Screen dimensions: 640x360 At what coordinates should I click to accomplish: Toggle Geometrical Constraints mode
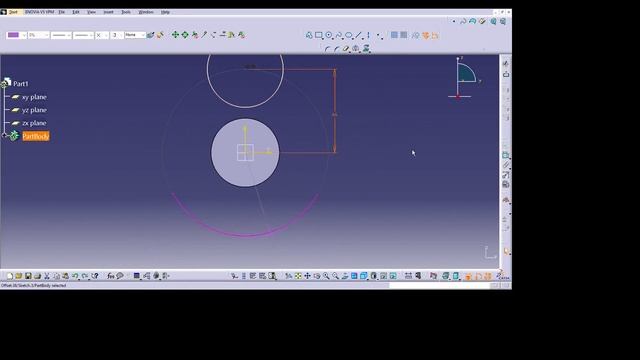coord(426,36)
